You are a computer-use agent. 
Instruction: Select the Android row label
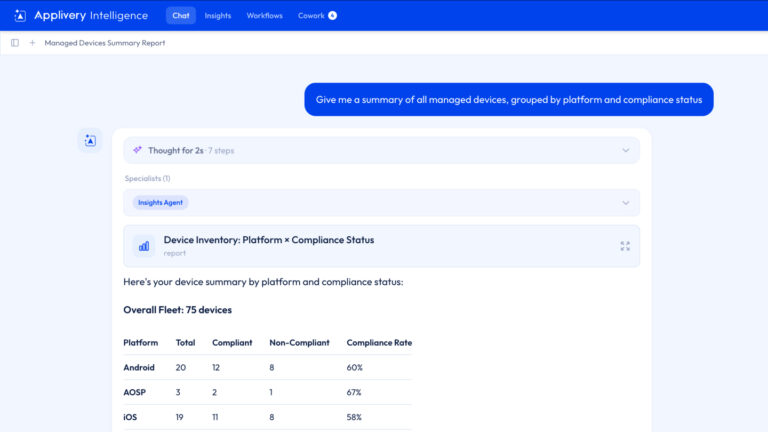coord(139,367)
